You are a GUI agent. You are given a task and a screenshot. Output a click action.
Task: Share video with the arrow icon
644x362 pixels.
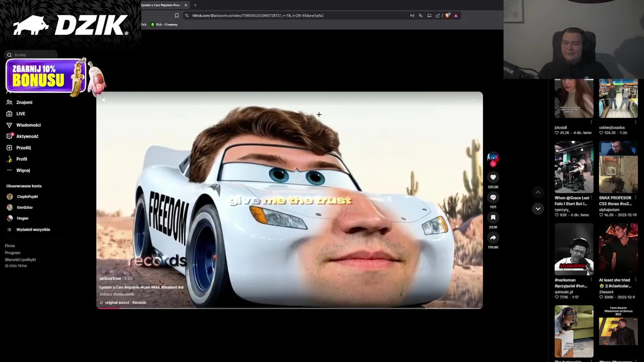pos(493,237)
